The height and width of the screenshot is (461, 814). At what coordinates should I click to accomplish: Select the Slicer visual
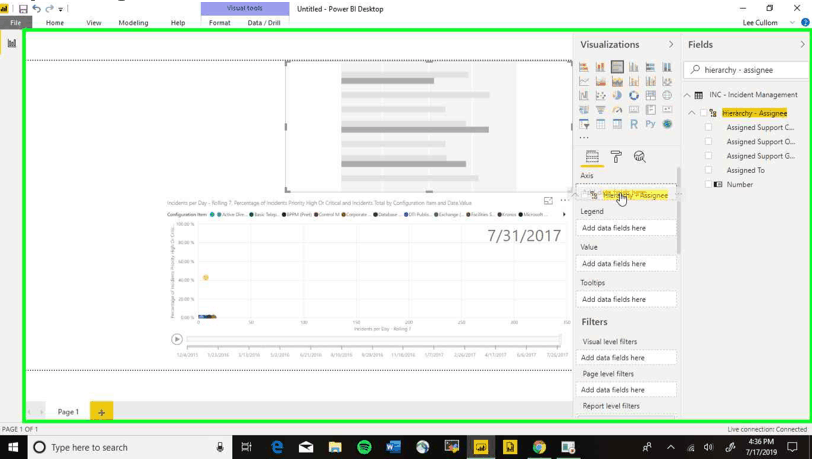(584, 124)
